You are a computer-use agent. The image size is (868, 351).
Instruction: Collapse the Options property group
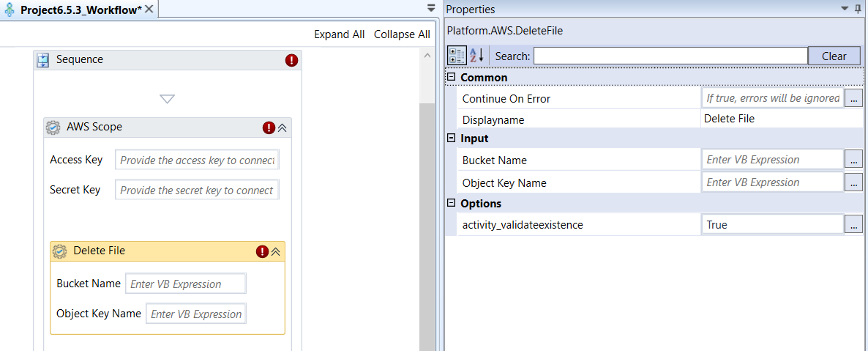coord(451,203)
